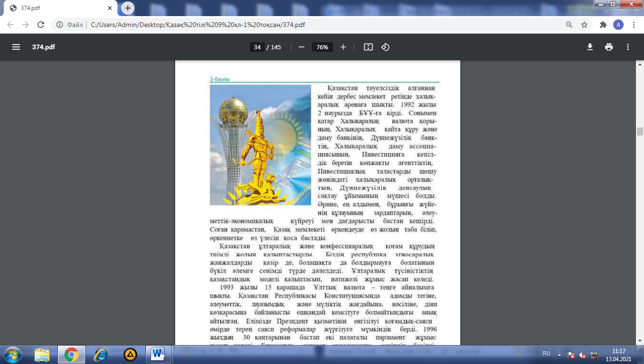Click the "374.pdf" title in PDF toolbar
Screen dimensions: 644x364
pyautogui.click(x=44, y=47)
